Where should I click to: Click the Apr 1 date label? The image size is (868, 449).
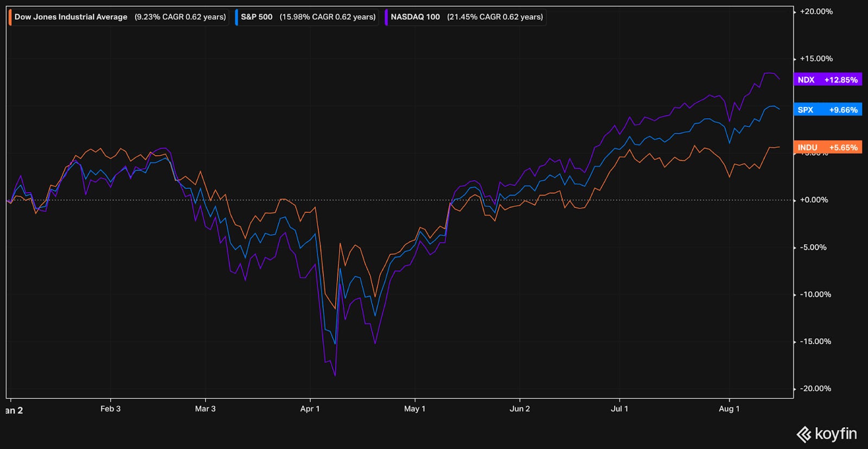pyautogui.click(x=310, y=409)
